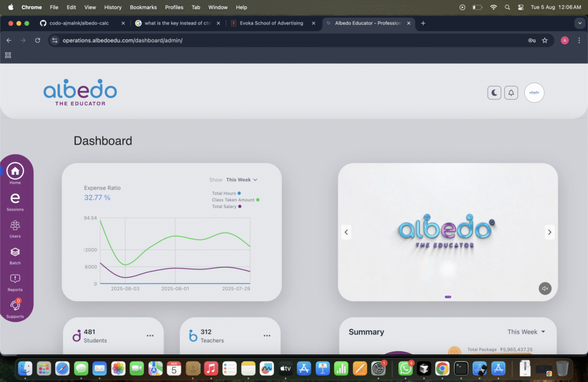Show next banner slide with right arrow
588x382 pixels.
coord(550,232)
